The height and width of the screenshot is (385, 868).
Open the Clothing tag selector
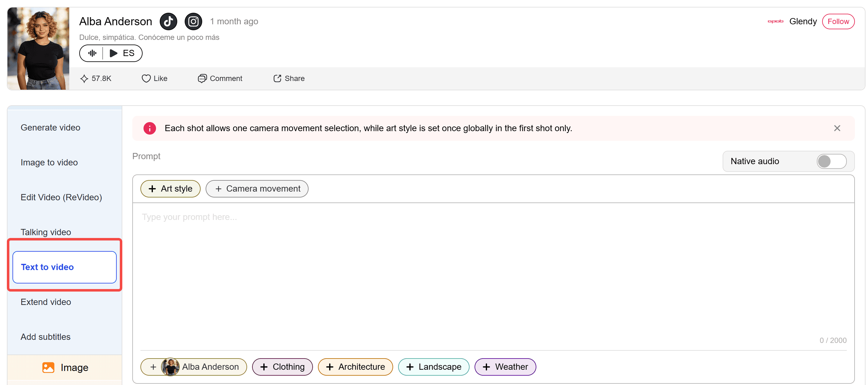pos(282,367)
